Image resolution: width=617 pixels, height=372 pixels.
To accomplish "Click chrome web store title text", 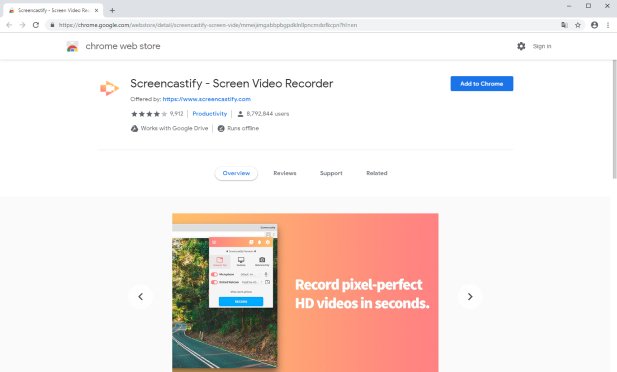I will point(123,46).
